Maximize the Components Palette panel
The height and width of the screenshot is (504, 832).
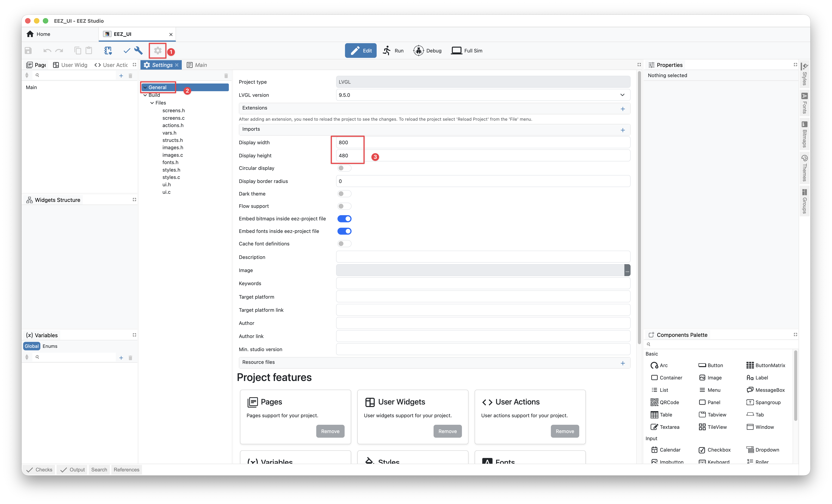[795, 335]
